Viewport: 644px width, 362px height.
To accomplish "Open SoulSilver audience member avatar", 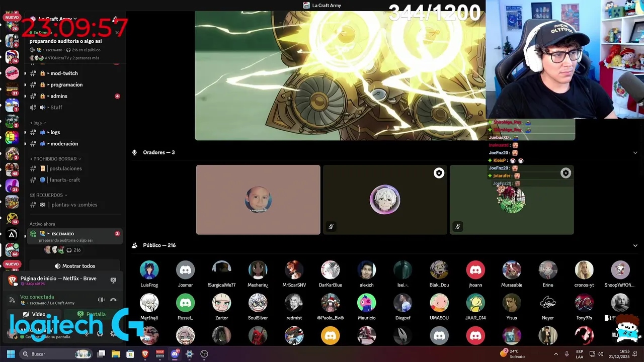I will coord(258,303).
